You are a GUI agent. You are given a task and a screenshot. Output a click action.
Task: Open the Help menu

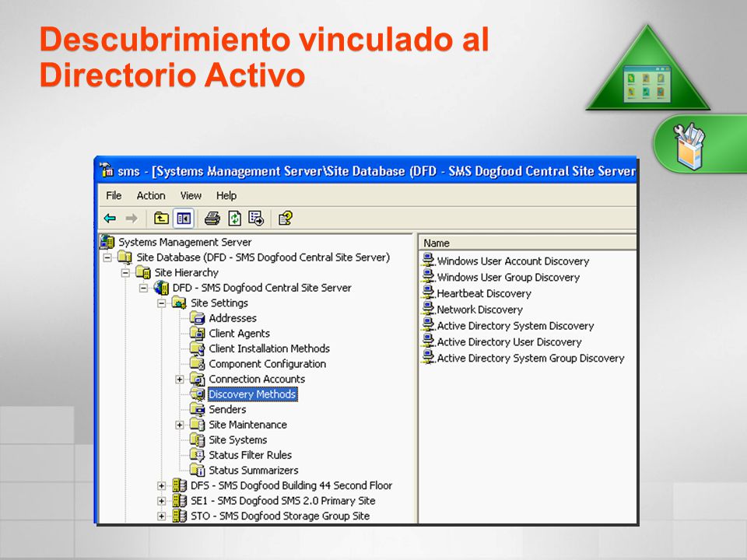coord(226,196)
